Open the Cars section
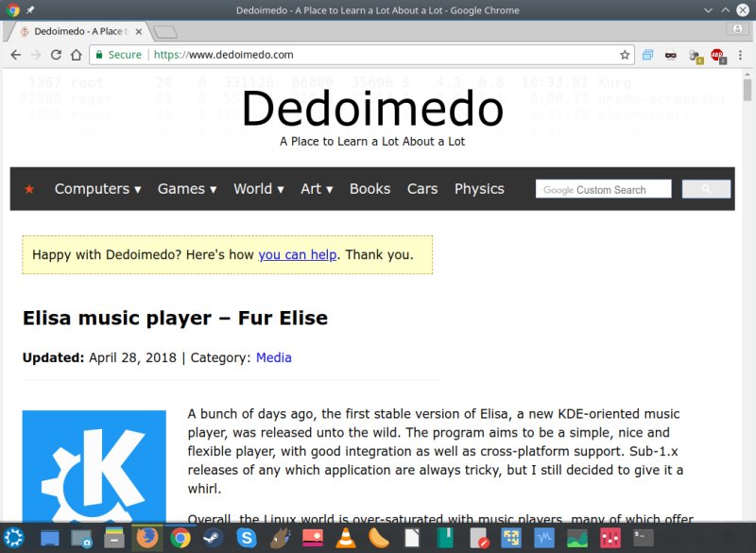The width and height of the screenshot is (756, 553). [422, 189]
